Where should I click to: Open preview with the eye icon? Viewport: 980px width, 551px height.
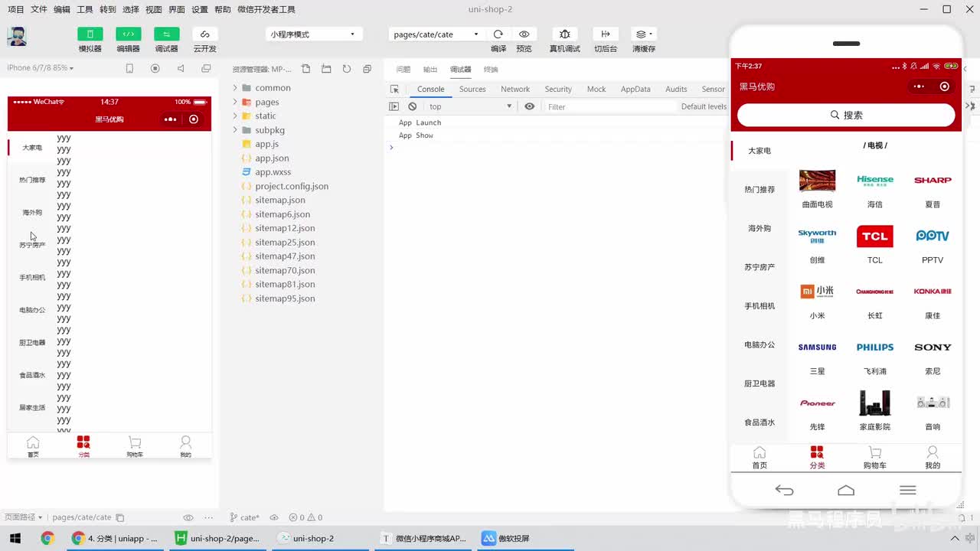tap(524, 34)
